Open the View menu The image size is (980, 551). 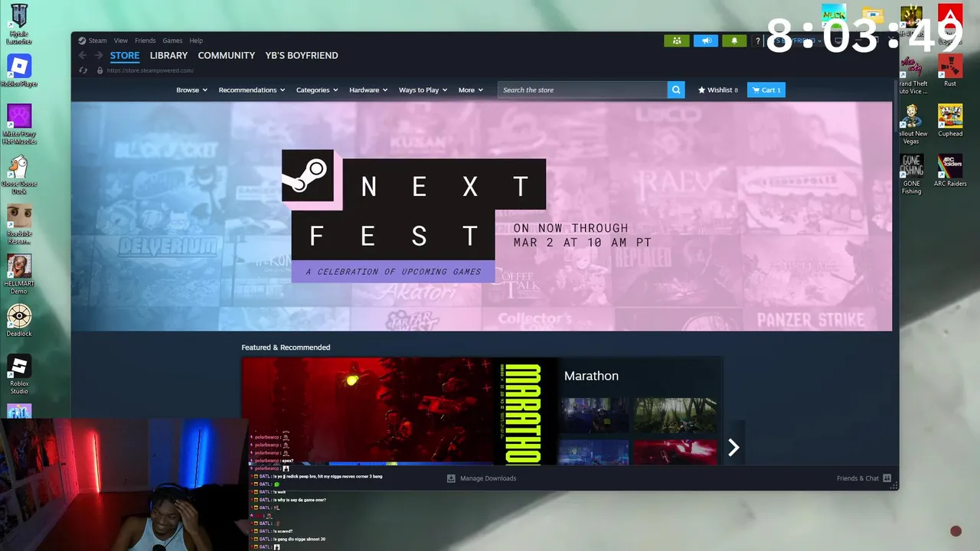point(121,41)
